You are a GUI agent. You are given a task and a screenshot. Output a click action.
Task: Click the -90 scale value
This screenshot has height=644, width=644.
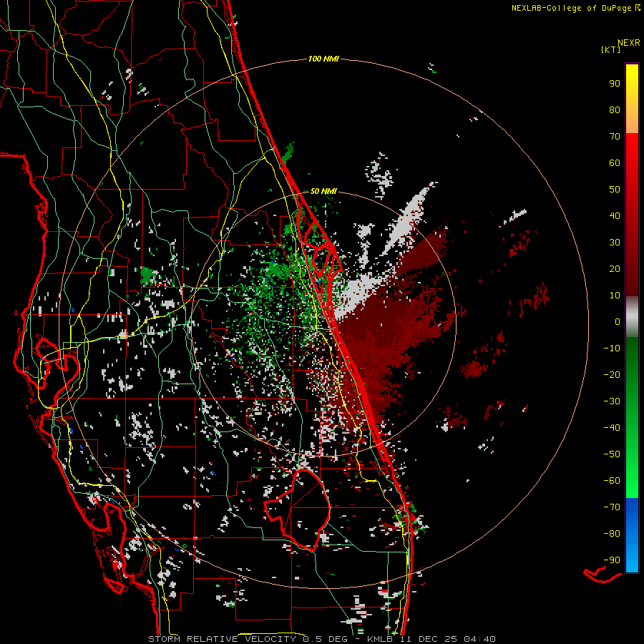(x=612, y=560)
